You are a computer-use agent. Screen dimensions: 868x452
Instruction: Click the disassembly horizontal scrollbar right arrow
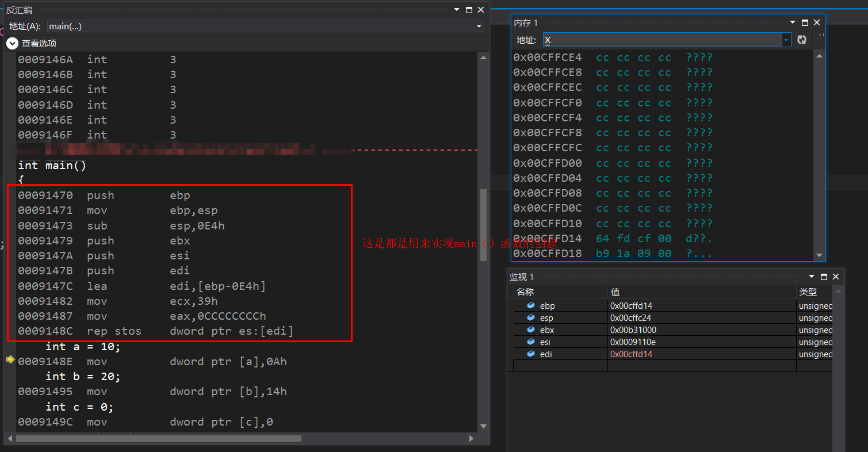471,438
